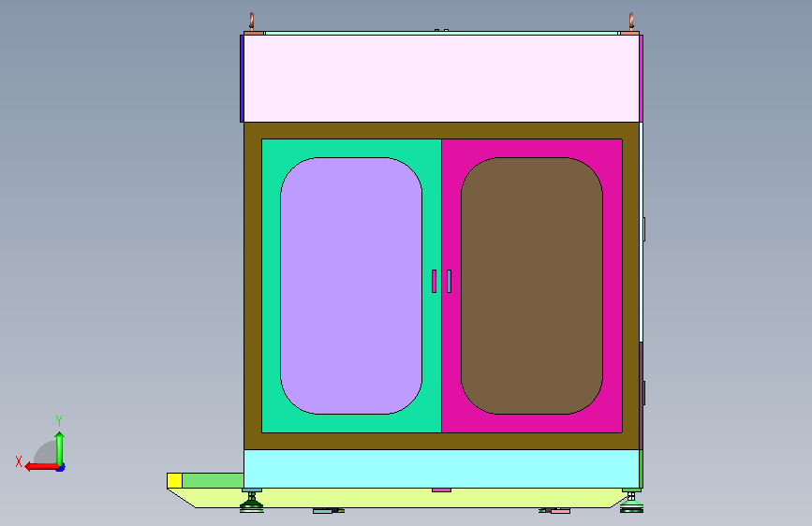Click the magenta strip on top-right edge
This screenshot has height=526, width=812.
[x=642, y=79]
